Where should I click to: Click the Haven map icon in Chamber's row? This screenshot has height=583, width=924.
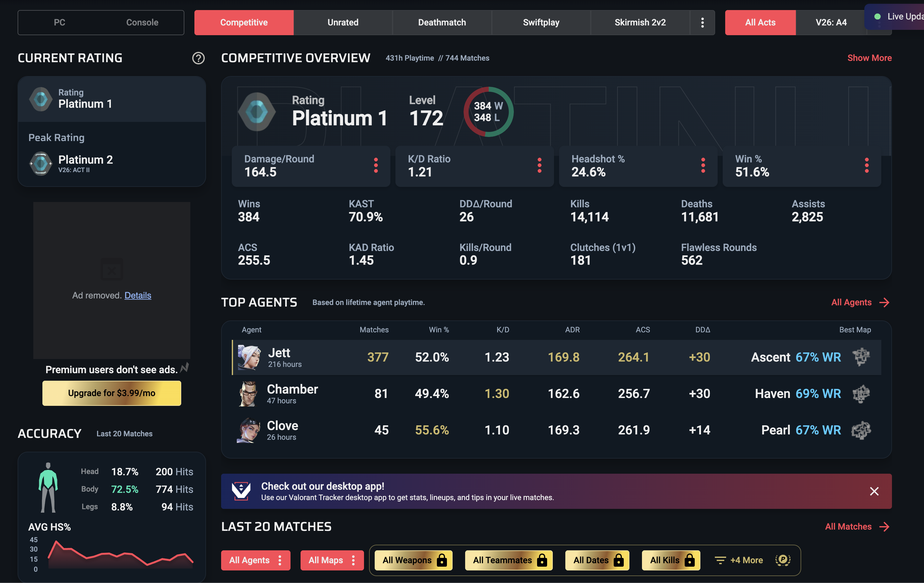pos(861,394)
